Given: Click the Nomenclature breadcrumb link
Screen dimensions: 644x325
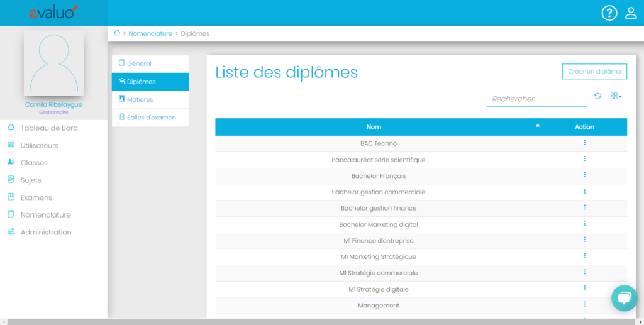Looking at the screenshot, I should (150, 33).
